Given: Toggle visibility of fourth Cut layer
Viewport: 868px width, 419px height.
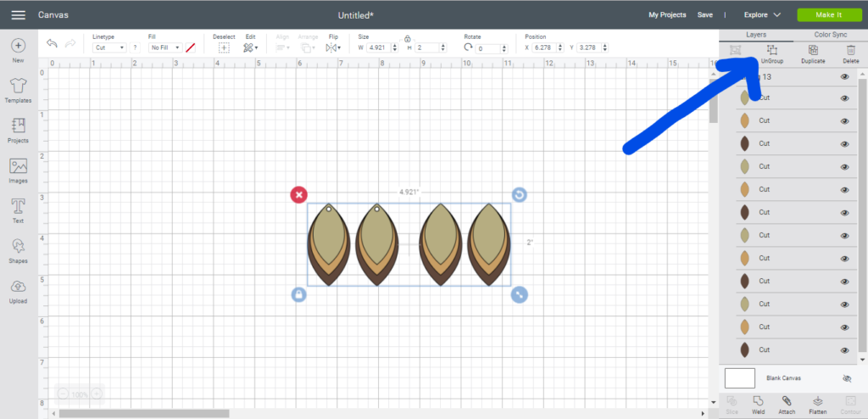Looking at the screenshot, I should (845, 167).
